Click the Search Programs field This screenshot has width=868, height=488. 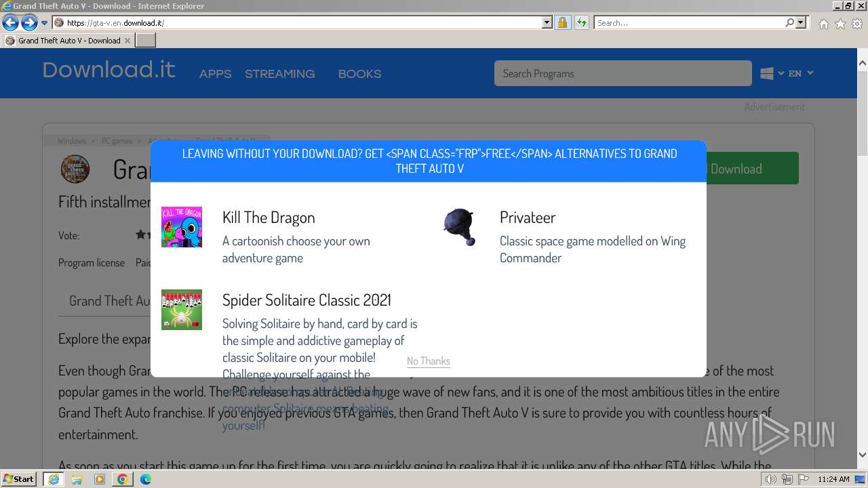click(623, 73)
